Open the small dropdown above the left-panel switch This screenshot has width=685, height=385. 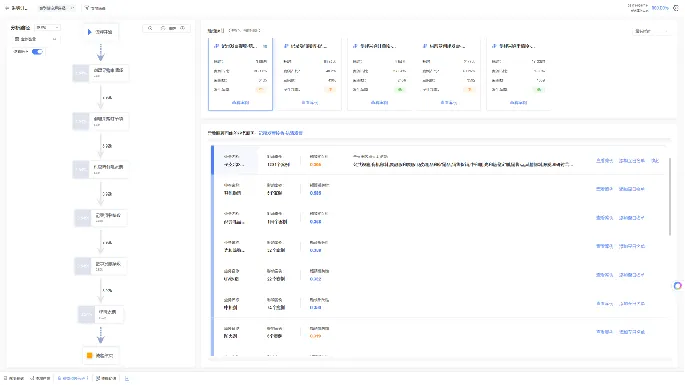[x=47, y=28]
